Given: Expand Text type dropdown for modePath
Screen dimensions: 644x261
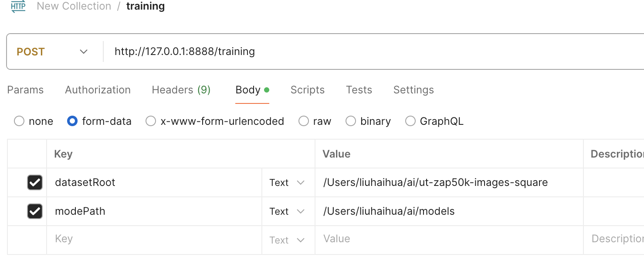Looking at the screenshot, I should click(x=287, y=211).
